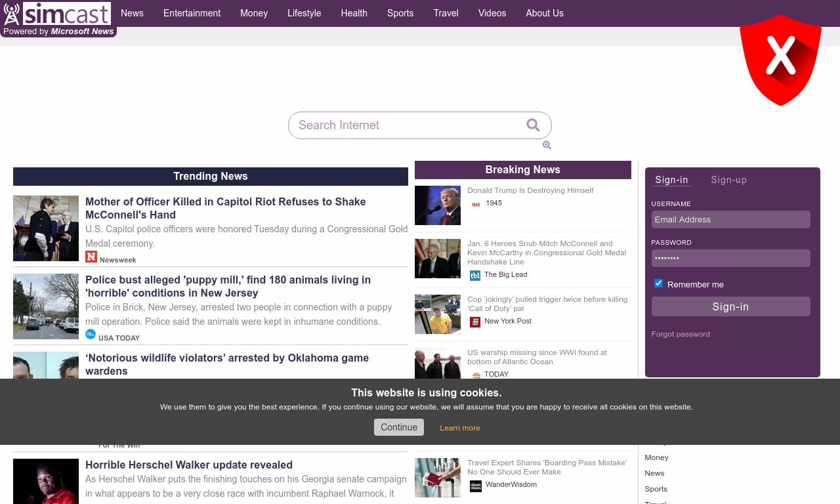Click the Call of Duty cop thumbnail

click(x=438, y=314)
